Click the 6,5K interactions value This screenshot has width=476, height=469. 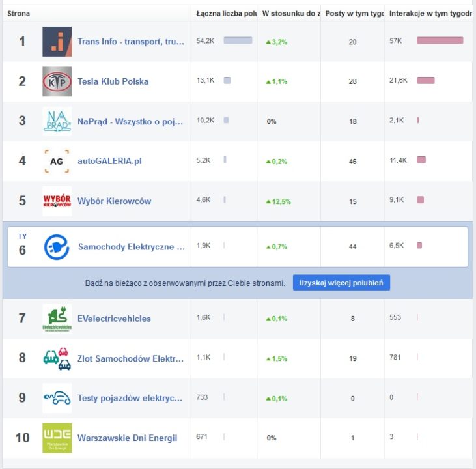[397, 246]
